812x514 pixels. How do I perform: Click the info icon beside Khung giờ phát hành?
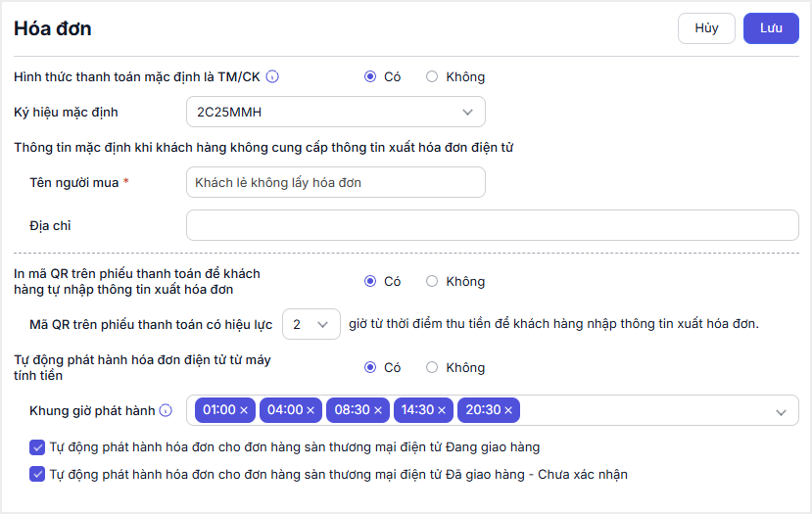pos(166,410)
